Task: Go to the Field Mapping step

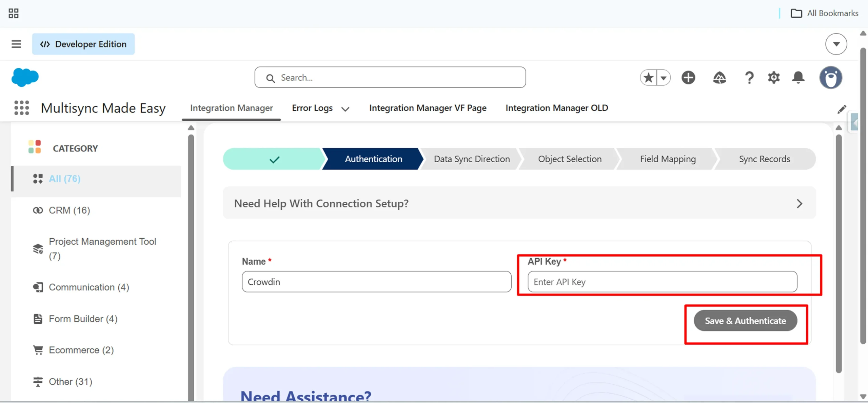Action: coord(668,159)
